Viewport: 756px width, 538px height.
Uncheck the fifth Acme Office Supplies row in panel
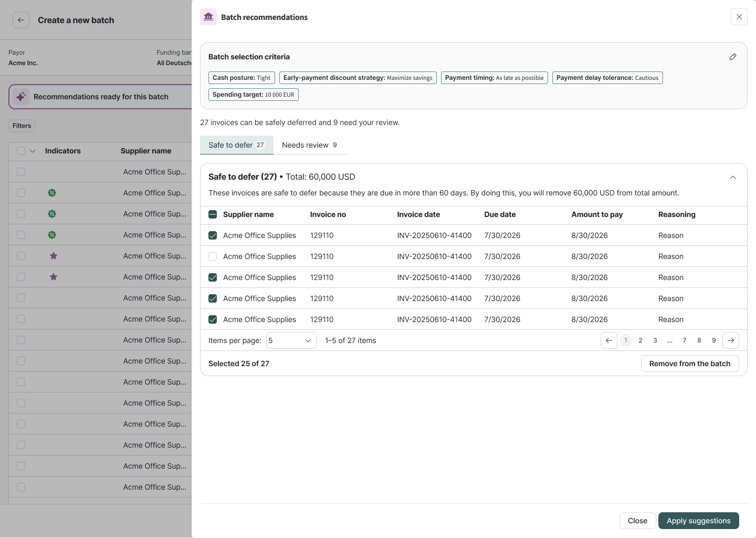[213, 319]
